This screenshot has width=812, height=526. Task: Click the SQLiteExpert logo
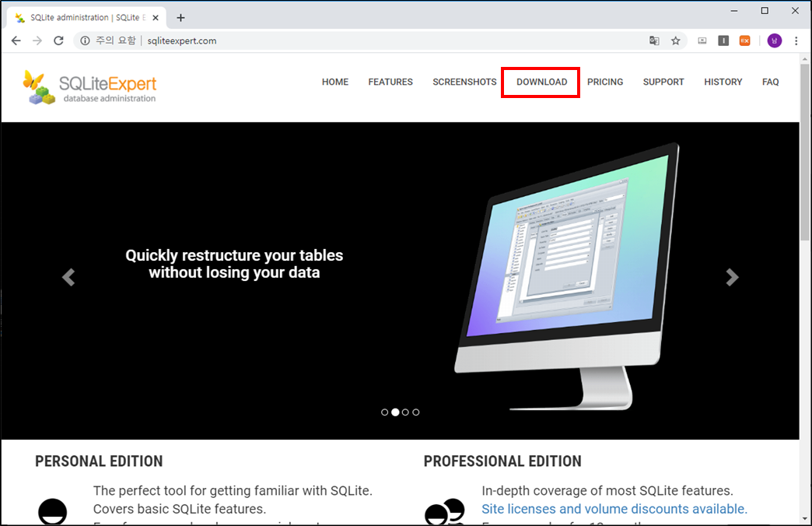point(89,87)
